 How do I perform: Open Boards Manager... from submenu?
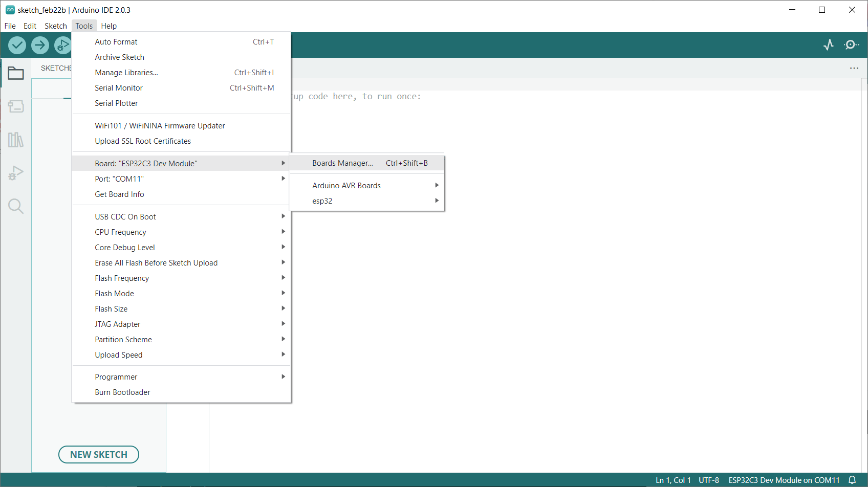pyautogui.click(x=367, y=163)
